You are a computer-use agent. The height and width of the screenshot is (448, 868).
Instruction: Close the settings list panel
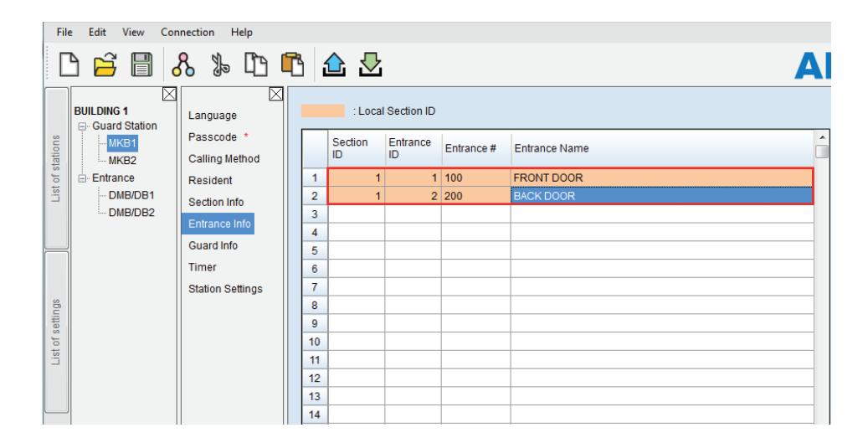(x=275, y=94)
